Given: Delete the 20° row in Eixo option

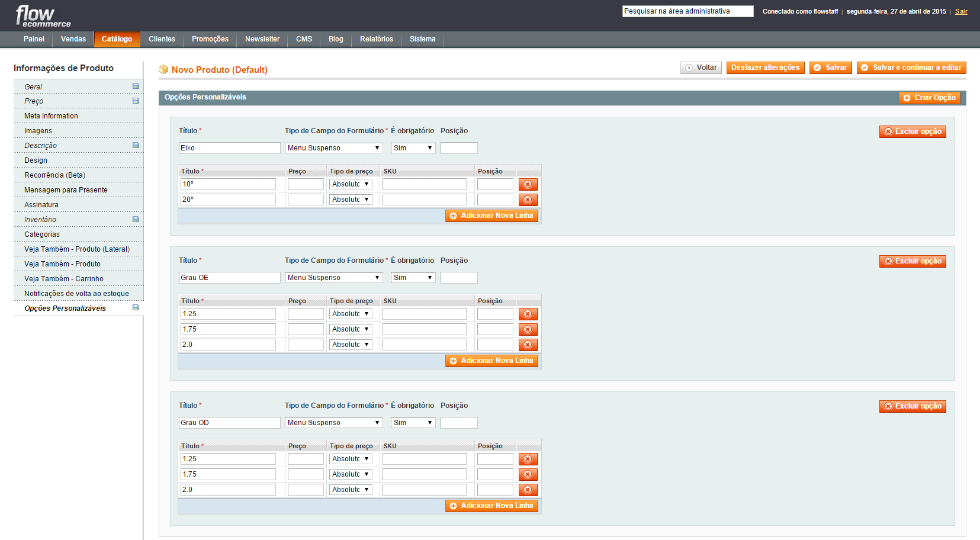Looking at the screenshot, I should pos(528,200).
